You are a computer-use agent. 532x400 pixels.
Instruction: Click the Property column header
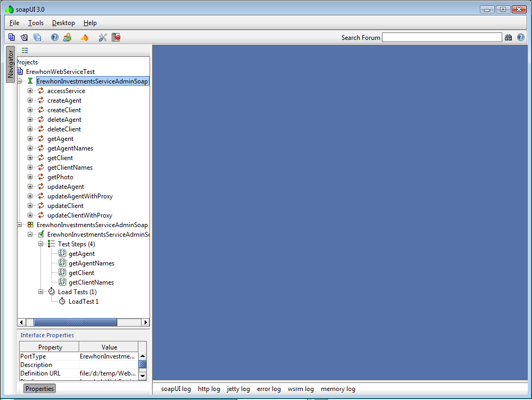coord(49,347)
